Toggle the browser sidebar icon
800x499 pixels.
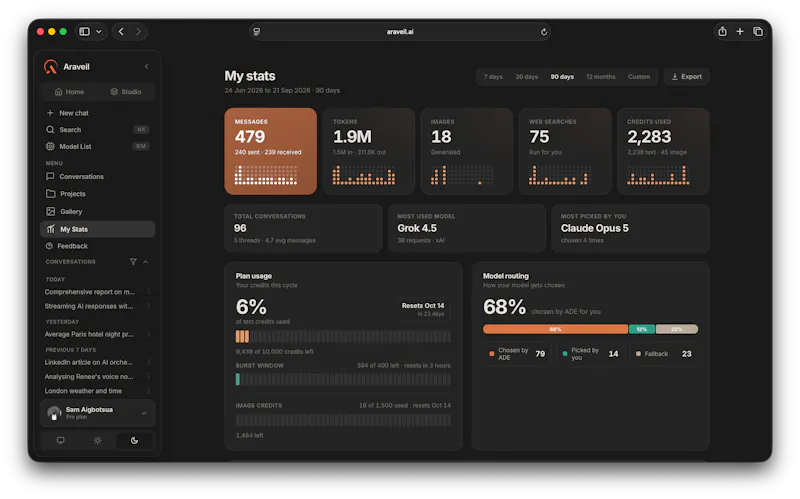pos(85,32)
